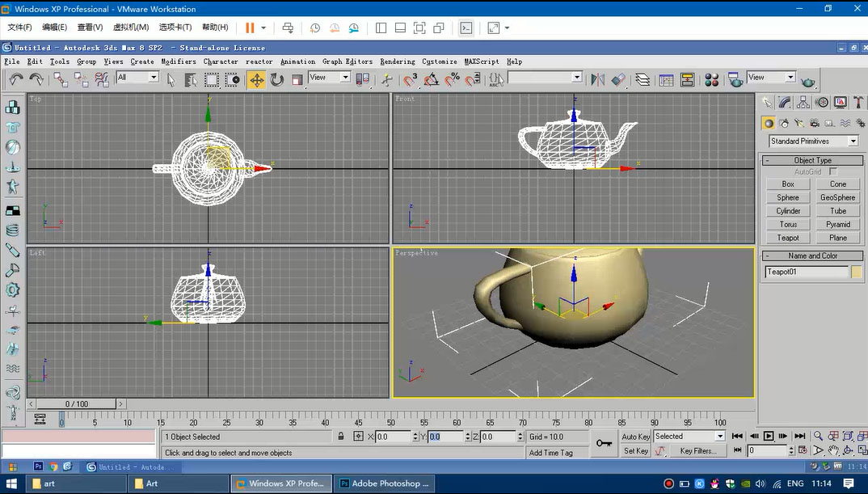The height and width of the screenshot is (494, 868).
Task: Collapse the Object Type rollout
Action: pyautogui.click(x=813, y=161)
